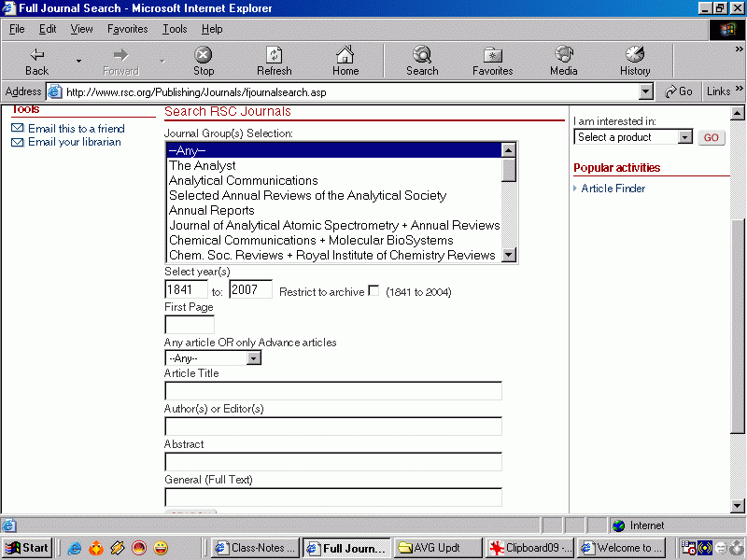Viewport: 747px width, 560px height.
Task: Launch Internet Explorer from quick launch icon
Action: coord(75,548)
